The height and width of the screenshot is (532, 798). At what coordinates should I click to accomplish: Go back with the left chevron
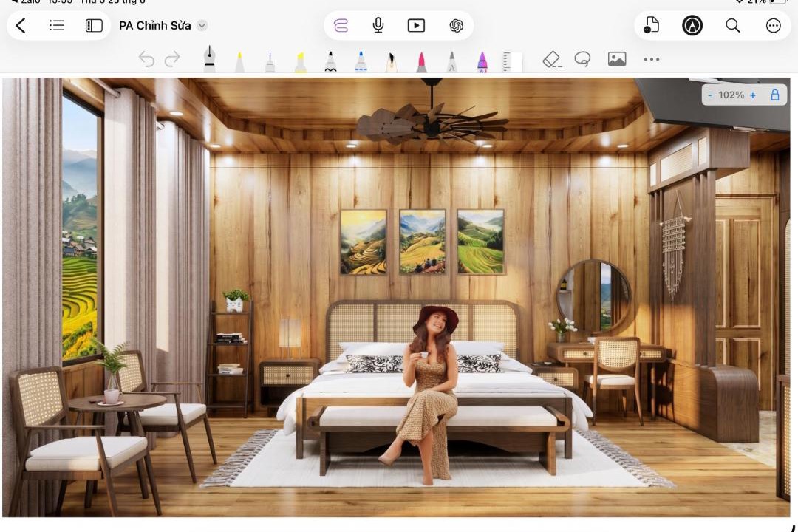21,25
